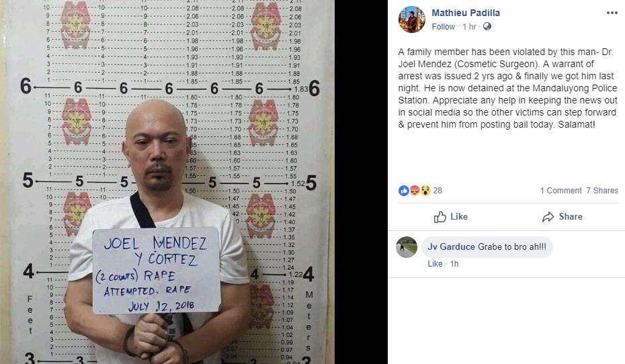Follow Mathieu Padilla

click(444, 27)
